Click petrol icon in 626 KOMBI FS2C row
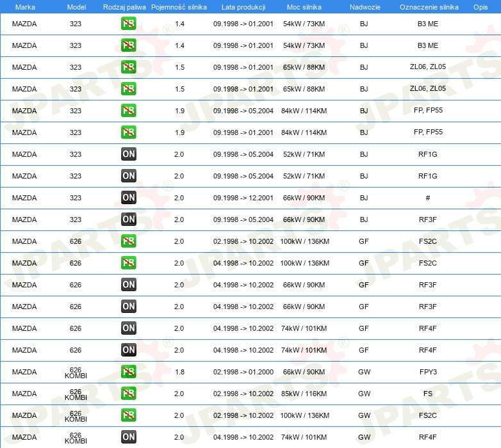The height and width of the screenshot is (448, 501). click(128, 415)
